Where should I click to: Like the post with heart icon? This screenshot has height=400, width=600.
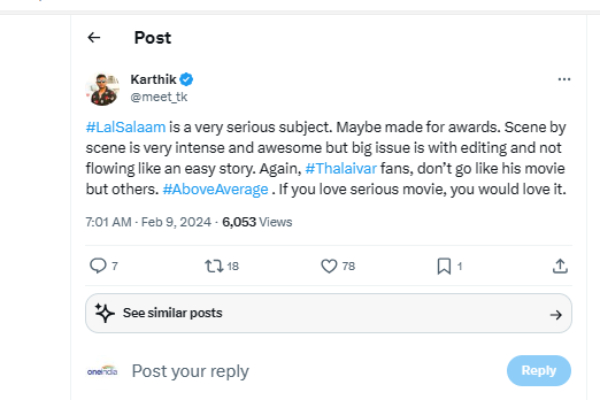[328, 266]
